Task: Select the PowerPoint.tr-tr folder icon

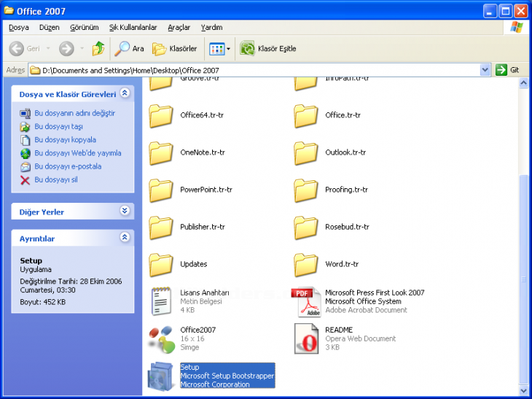Action: click(161, 190)
